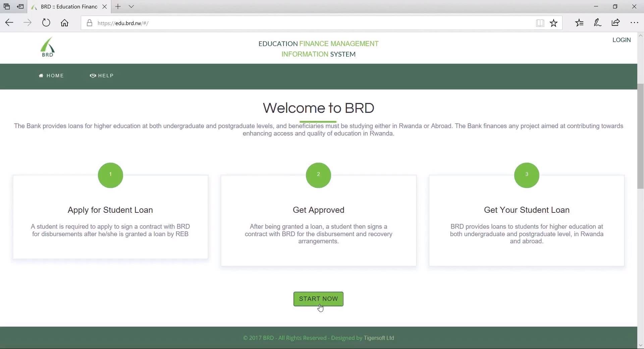Viewport: 644px width, 349px height.
Task: Click the Apply for Student Loan heading
Action: [x=110, y=210]
